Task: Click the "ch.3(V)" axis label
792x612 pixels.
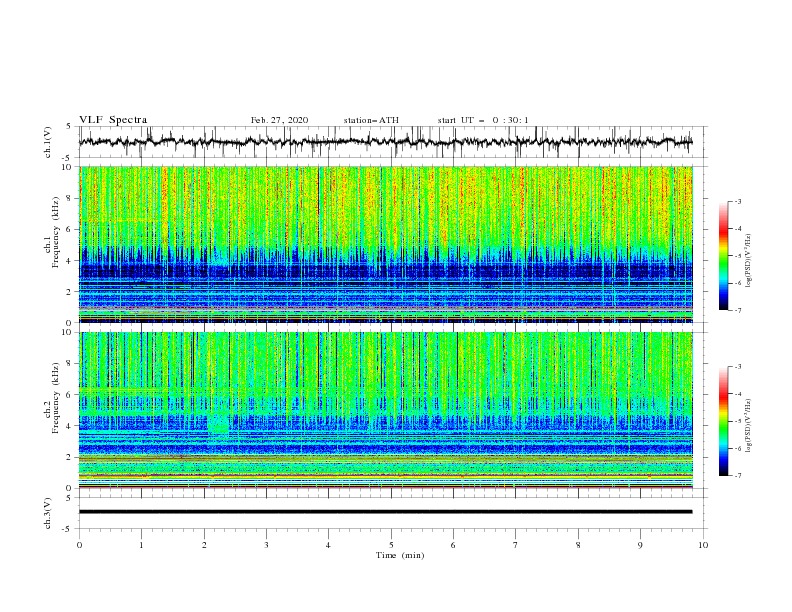Action: click(48, 513)
